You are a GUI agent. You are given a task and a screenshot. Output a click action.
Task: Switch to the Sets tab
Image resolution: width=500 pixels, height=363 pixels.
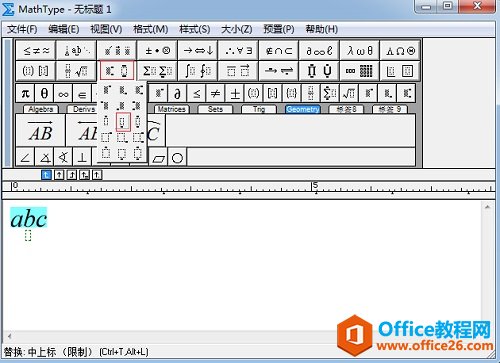(x=215, y=109)
